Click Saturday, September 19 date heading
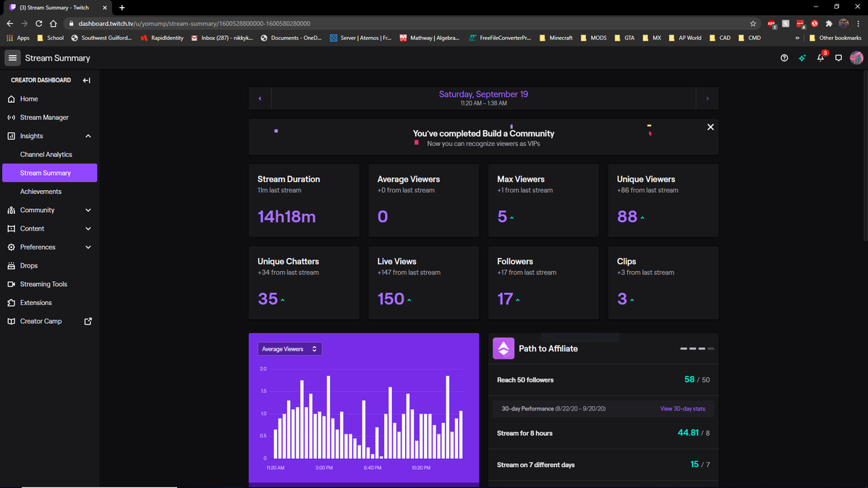This screenshot has height=488, width=868. point(483,94)
